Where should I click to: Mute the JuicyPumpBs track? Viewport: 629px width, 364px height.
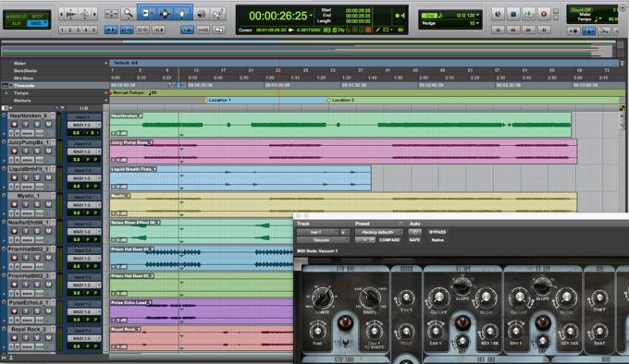click(x=48, y=151)
